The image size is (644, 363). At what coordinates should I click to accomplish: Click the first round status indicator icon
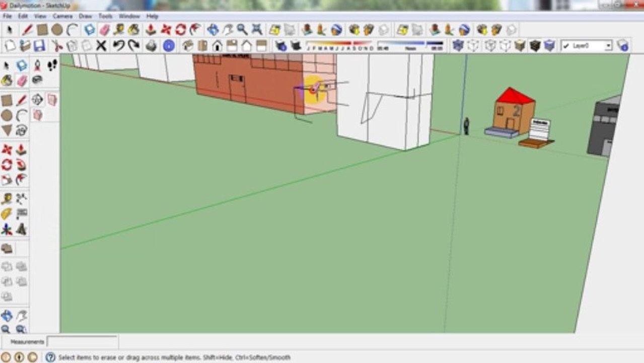7,357
